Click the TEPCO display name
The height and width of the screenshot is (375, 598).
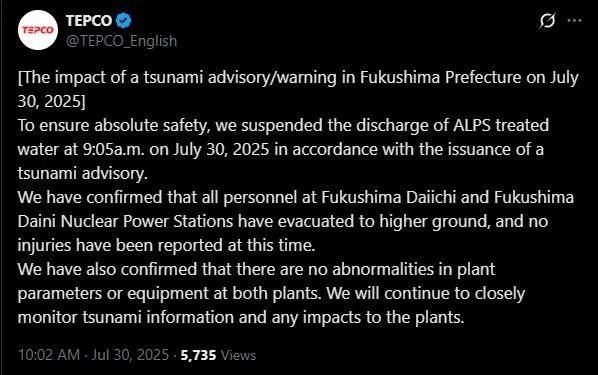coord(89,21)
